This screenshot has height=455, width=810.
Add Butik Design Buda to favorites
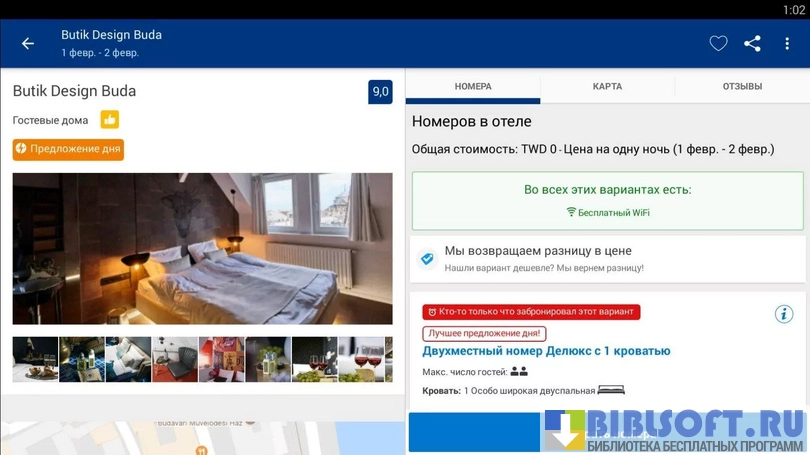[718, 43]
